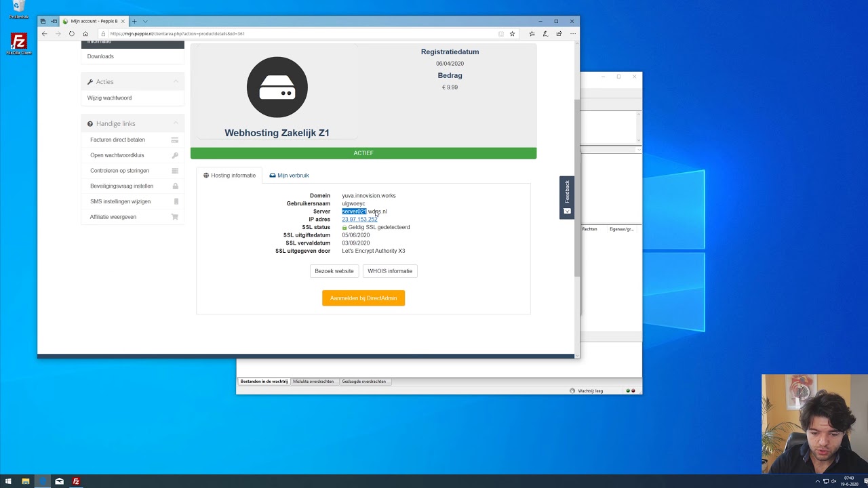
Task: Go back in the Edge browser
Action: coord(45,33)
